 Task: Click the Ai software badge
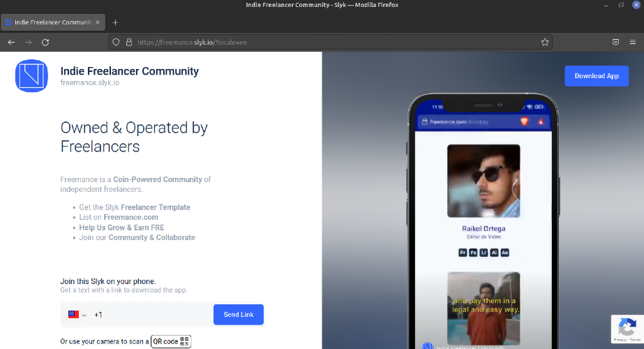tap(494, 253)
